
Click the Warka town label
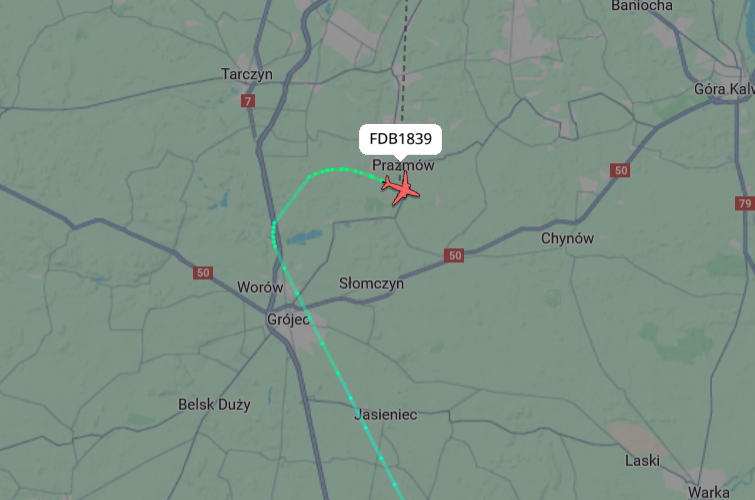click(709, 492)
